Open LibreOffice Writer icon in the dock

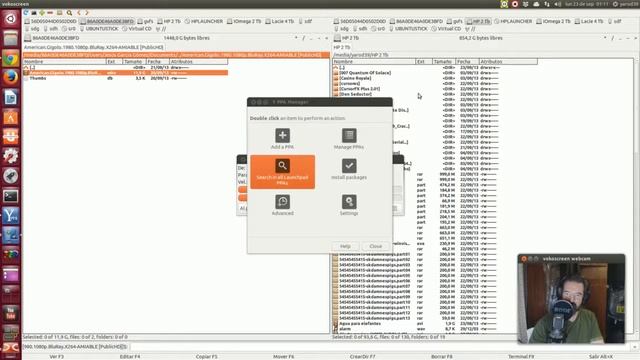[x=11, y=98]
